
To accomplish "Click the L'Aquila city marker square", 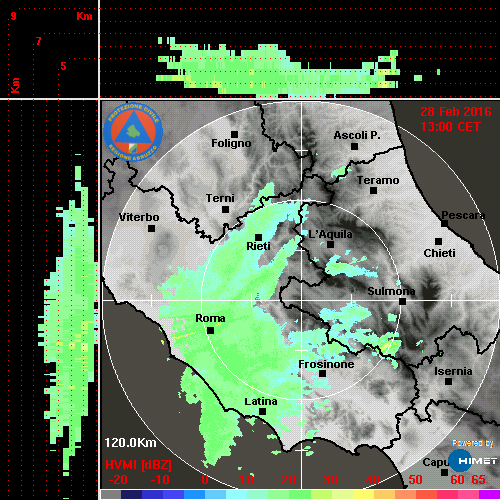I will click(330, 244).
